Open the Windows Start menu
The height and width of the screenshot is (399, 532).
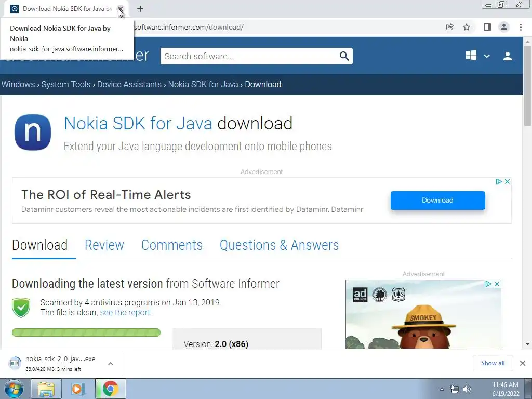(14, 389)
